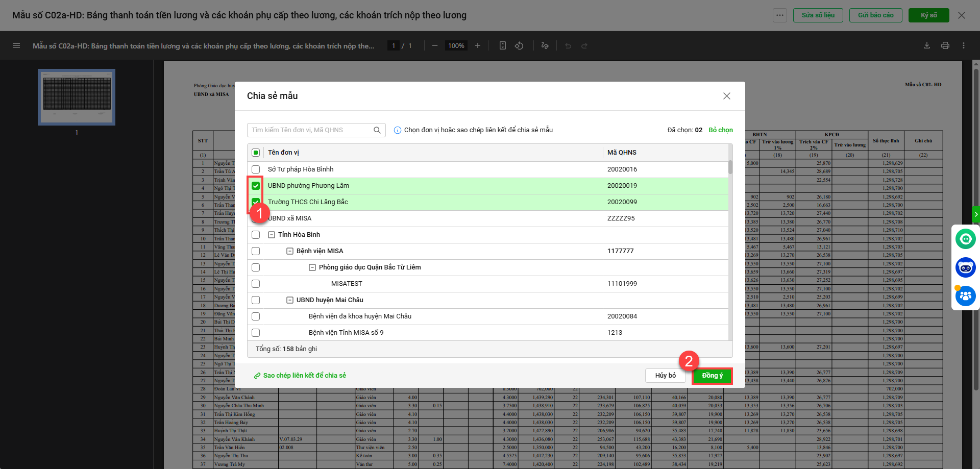980x469 pixels.
Task: Click the download icon in PDF toolbar
Action: point(926,45)
